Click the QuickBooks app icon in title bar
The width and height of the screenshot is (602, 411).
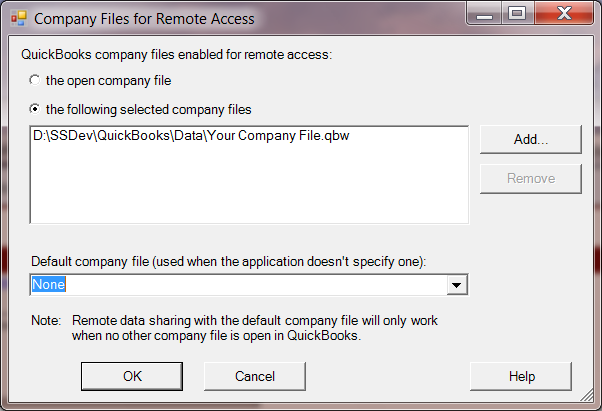coord(17,18)
